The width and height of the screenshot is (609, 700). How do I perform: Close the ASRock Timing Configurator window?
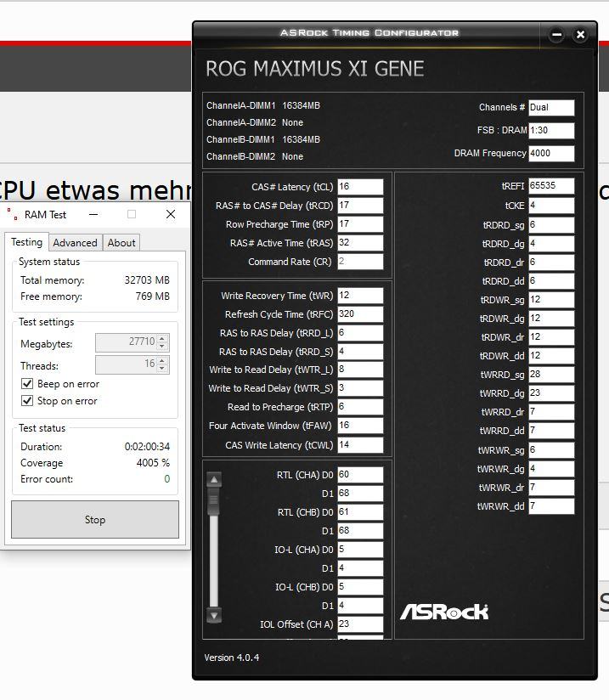pyautogui.click(x=580, y=34)
